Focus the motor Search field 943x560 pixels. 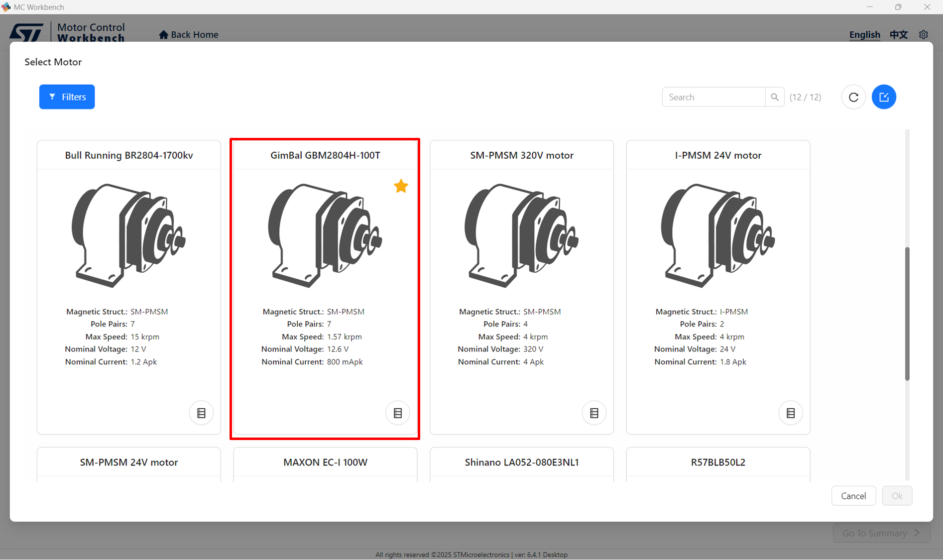point(713,97)
